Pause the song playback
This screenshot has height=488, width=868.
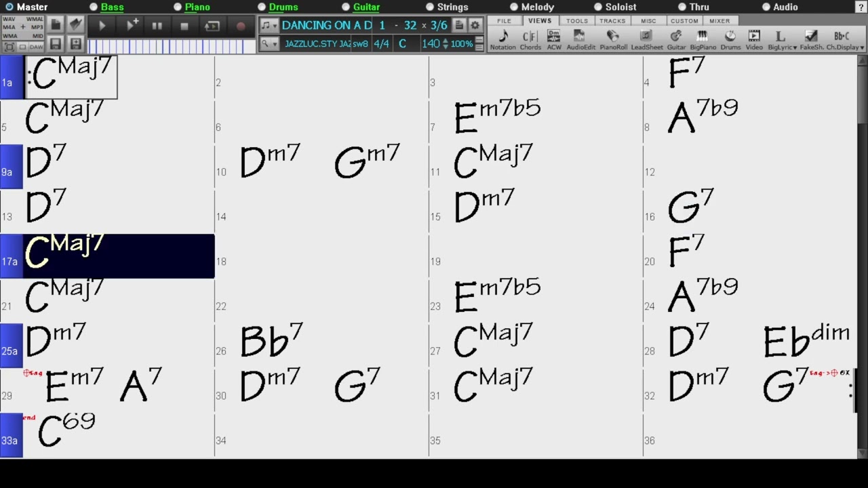pyautogui.click(x=157, y=26)
